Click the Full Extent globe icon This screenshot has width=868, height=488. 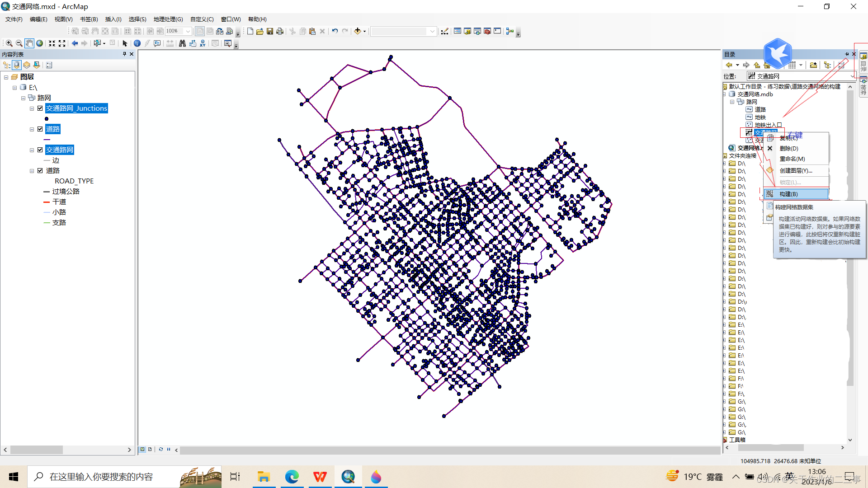point(40,43)
